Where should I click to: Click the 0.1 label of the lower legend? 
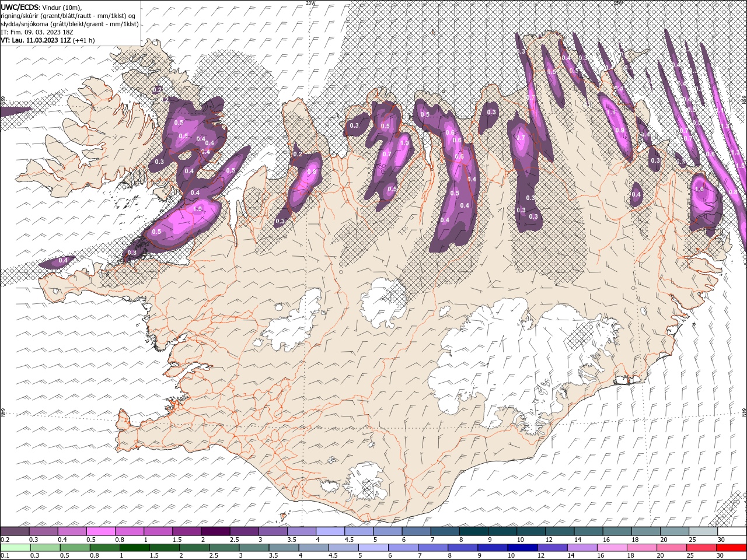(x=5, y=555)
